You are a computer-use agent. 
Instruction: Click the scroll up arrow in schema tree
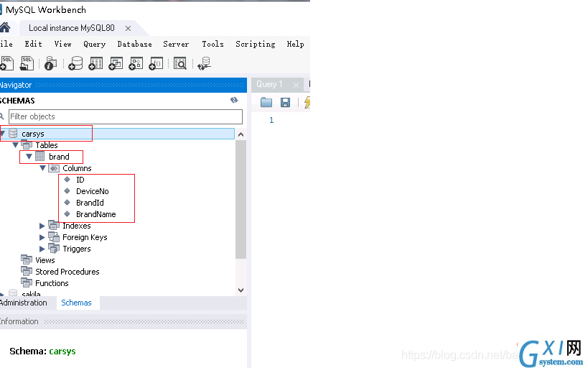tap(241, 134)
